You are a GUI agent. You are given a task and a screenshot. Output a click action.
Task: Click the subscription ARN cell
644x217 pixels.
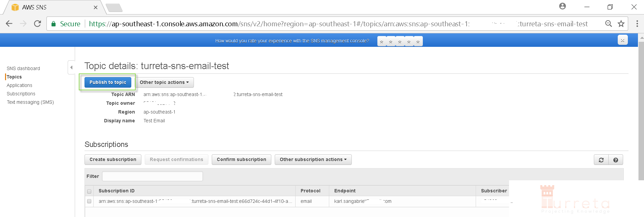coord(195,201)
